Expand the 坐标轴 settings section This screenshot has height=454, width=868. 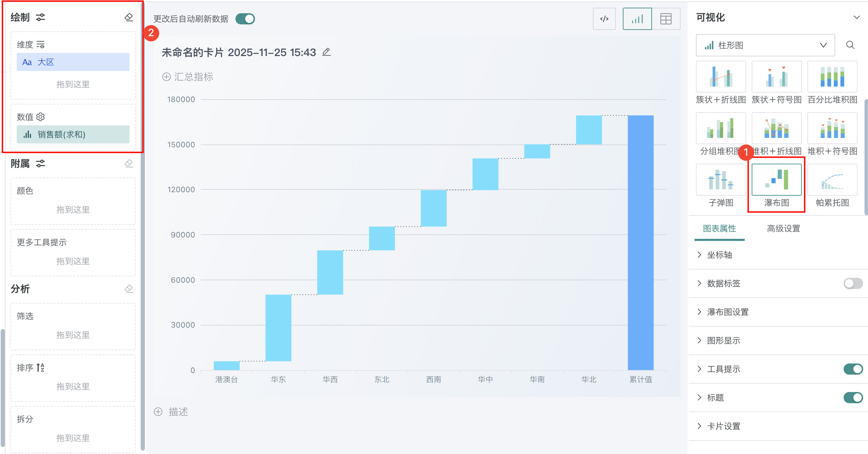(x=719, y=255)
